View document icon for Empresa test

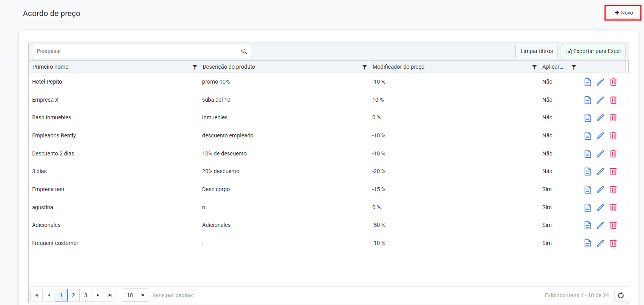click(587, 190)
